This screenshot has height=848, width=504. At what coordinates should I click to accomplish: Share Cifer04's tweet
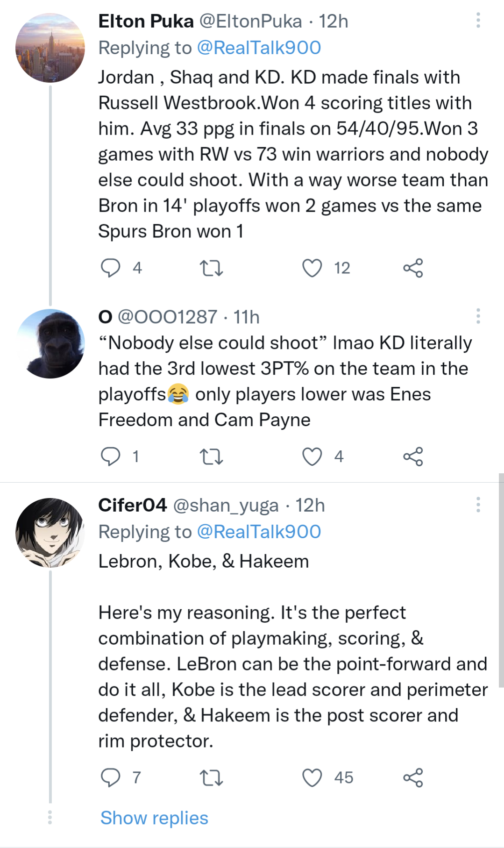point(413,777)
